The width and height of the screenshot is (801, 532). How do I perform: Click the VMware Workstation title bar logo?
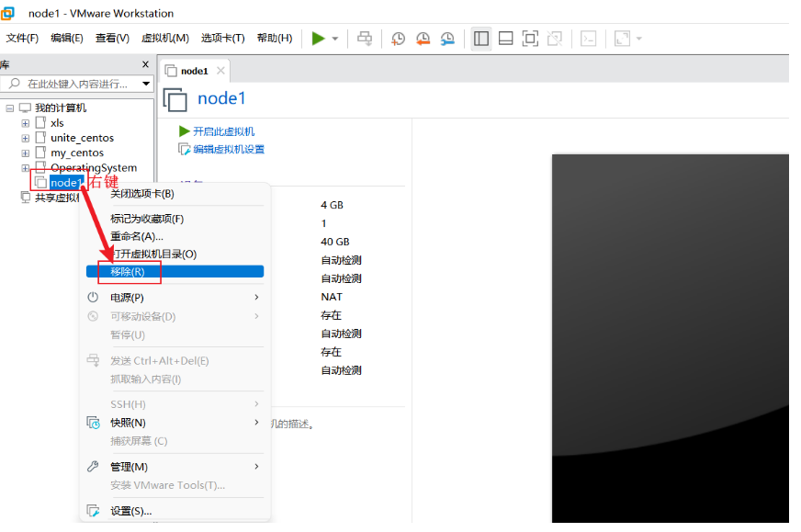[x=7, y=13]
